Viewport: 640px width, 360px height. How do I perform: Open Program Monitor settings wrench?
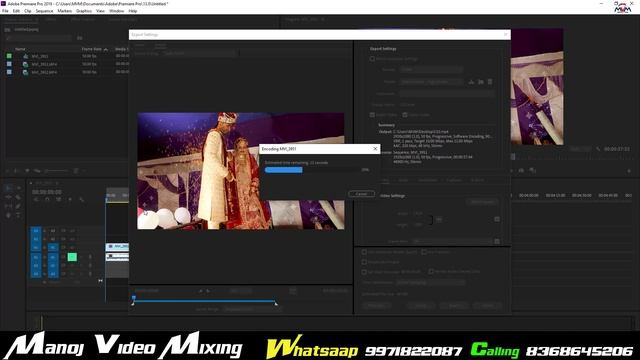[x=598, y=149]
